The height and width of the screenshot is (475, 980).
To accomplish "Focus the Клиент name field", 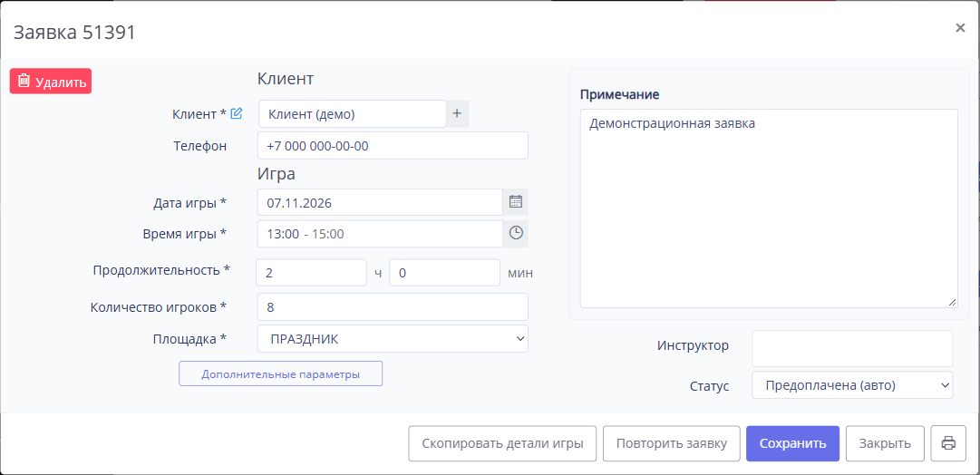I will point(352,113).
